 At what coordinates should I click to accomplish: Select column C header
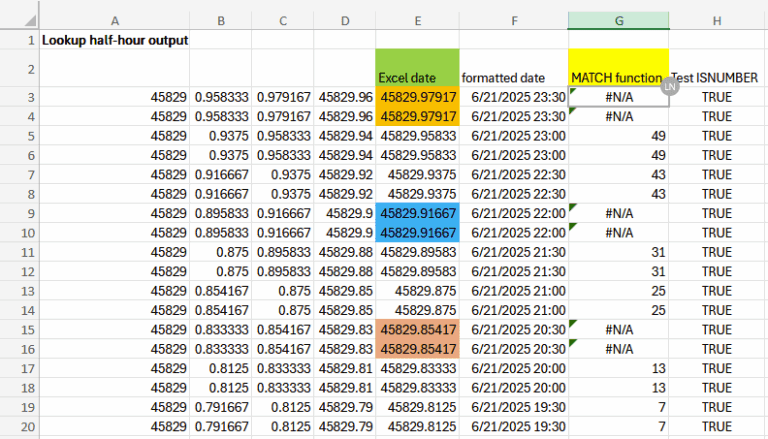pos(283,21)
